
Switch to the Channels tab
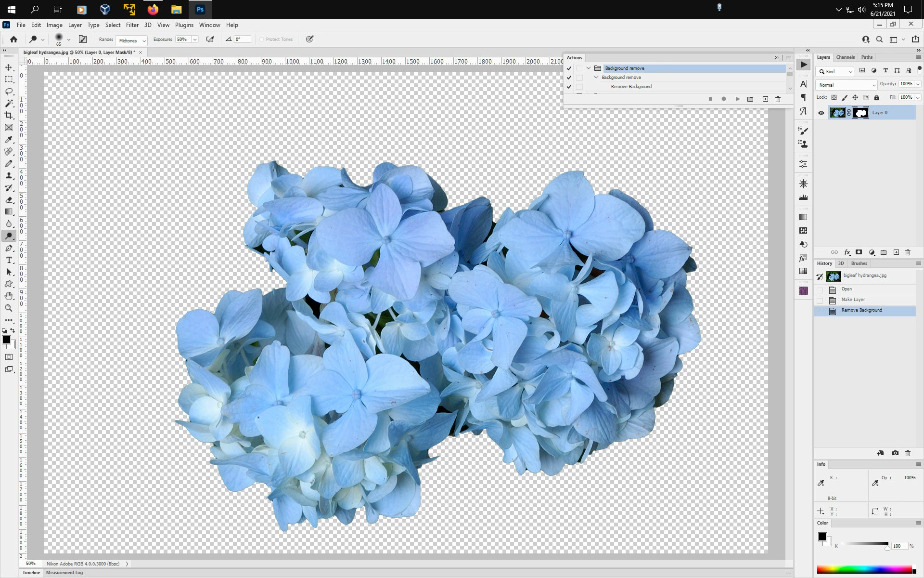[x=845, y=57]
